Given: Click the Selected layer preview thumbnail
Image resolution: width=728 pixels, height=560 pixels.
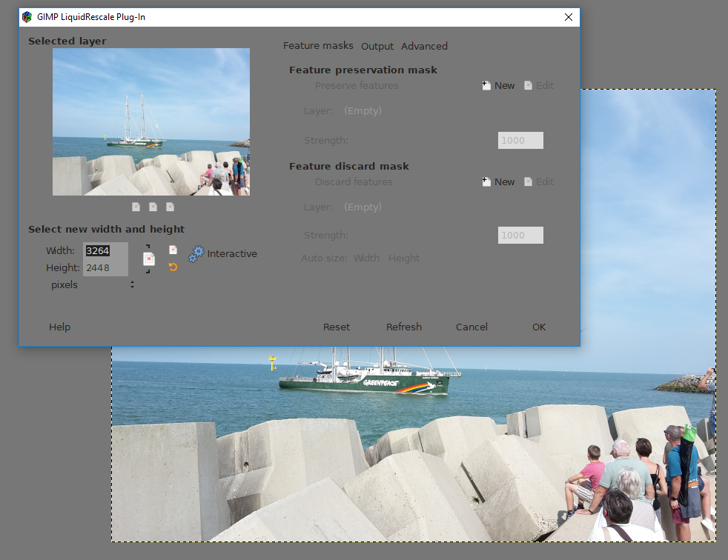Looking at the screenshot, I should point(151,122).
